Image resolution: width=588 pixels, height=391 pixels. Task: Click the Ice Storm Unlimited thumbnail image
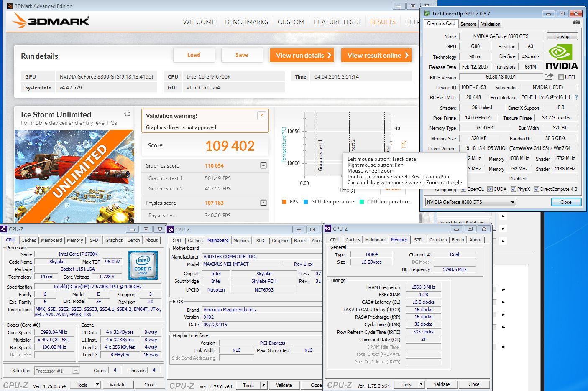pos(74,175)
